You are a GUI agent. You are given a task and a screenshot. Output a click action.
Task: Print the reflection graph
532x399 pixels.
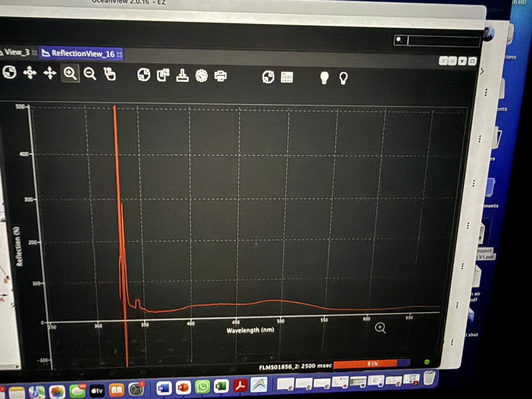(x=220, y=76)
